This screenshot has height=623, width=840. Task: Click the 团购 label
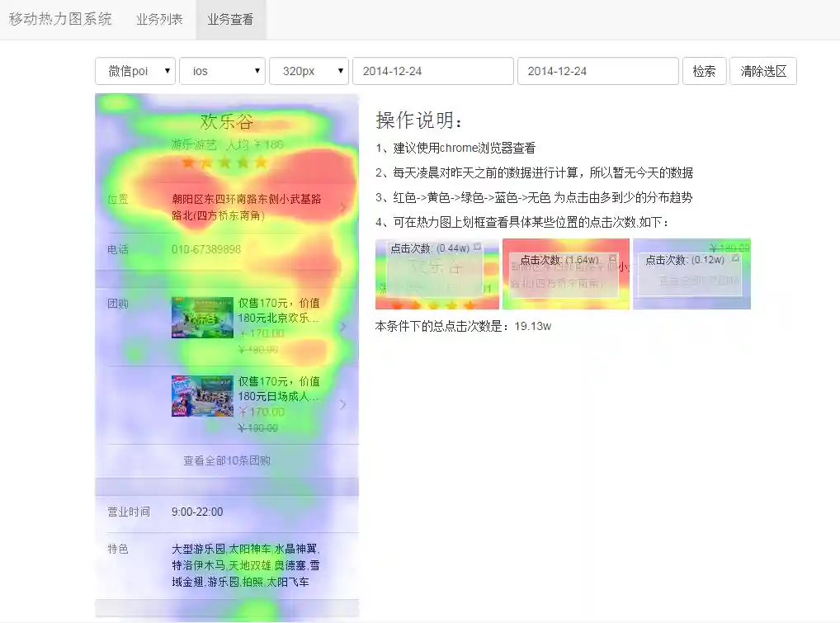pyautogui.click(x=118, y=304)
